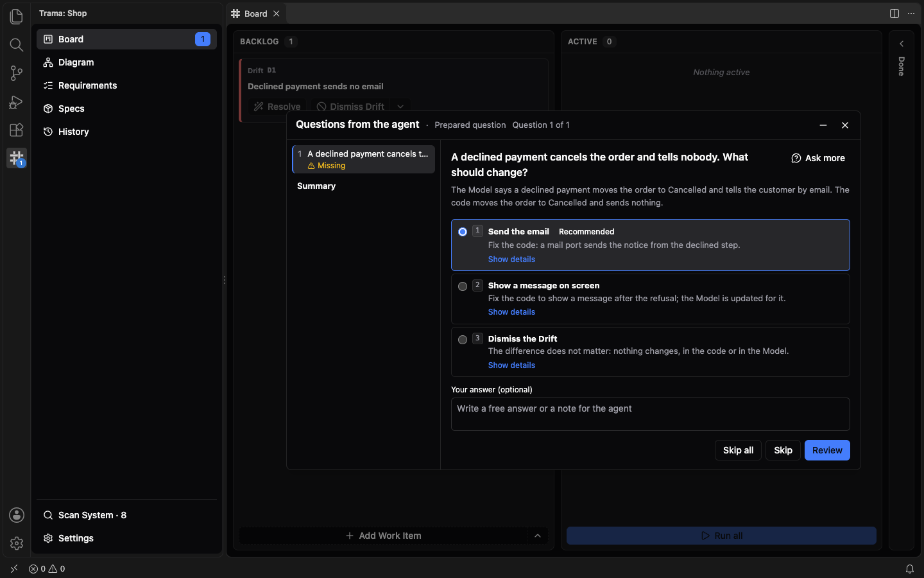Open the History view in sidebar
Viewport: 924px width, 578px height.
(126, 132)
